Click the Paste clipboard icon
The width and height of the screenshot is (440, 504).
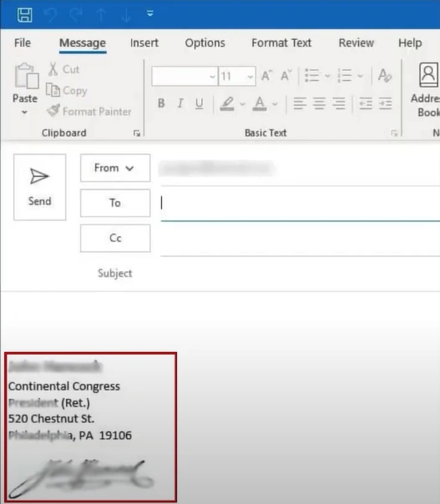coord(26,76)
